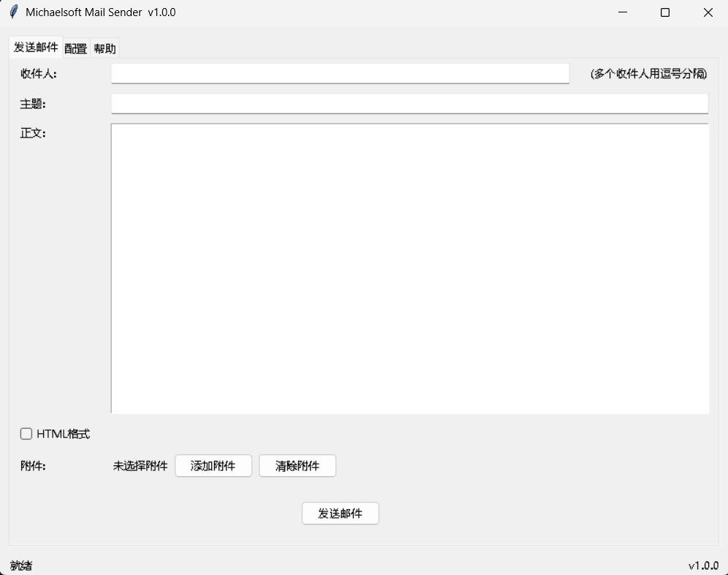728x575 pixels.
Task: Click into the 主题 subject field
Action: (x=409, y=104)
